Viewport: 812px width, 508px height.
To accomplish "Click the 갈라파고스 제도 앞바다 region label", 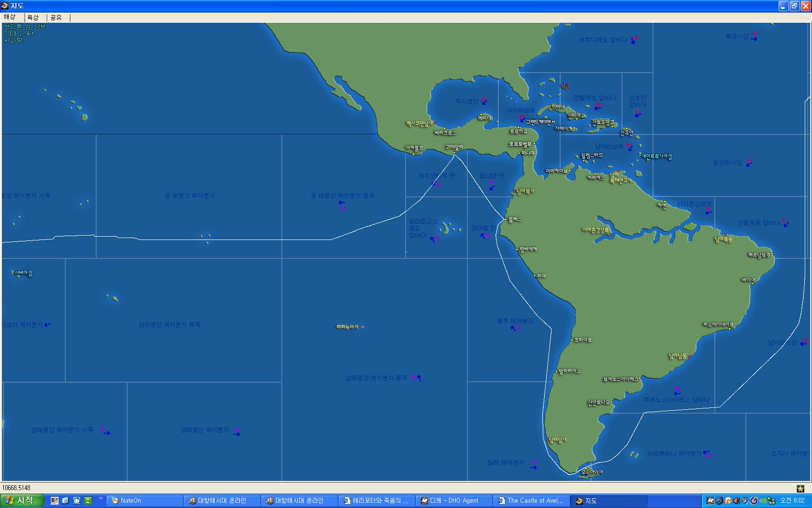I will [418, 228].
